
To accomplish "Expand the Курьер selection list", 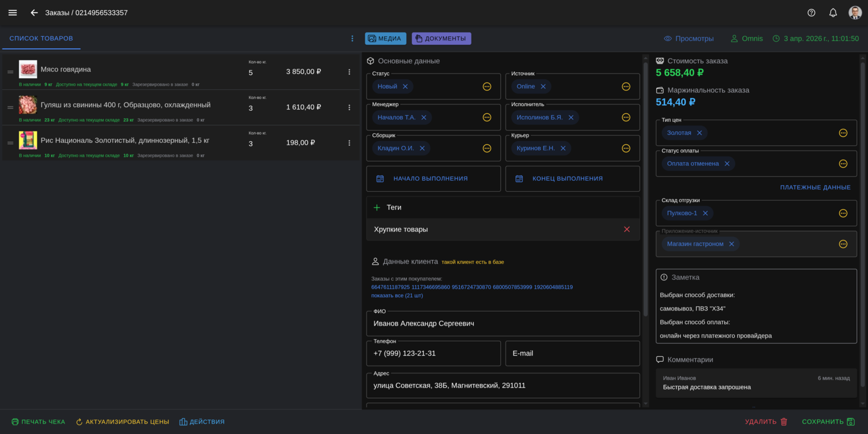I will tap(626, 148).
